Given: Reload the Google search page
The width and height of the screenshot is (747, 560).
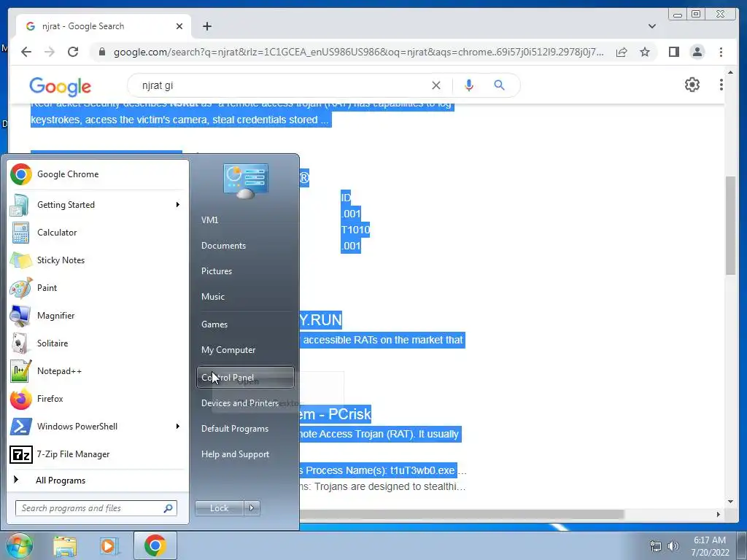Looking at the screenshot, I should [x=73, y=52].
